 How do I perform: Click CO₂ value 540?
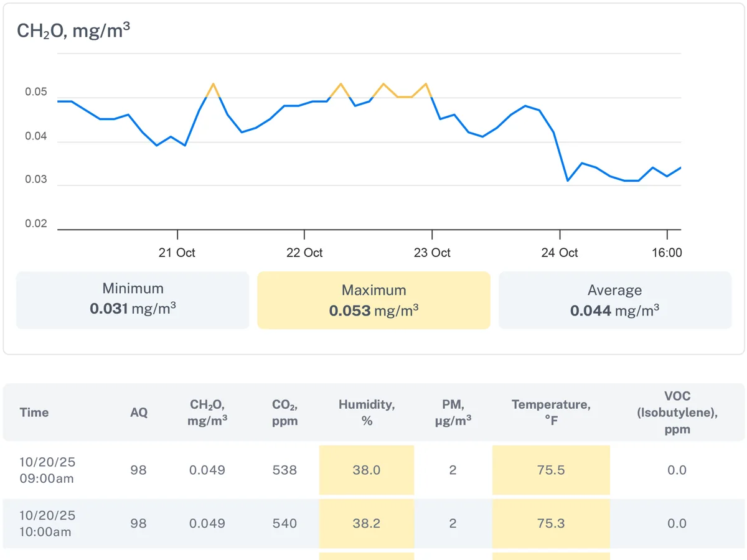[x=285, y=523]
